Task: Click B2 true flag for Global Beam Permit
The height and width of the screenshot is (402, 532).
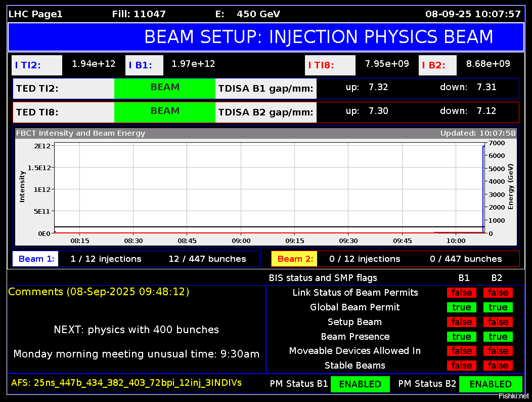Action: coord(498,307)
